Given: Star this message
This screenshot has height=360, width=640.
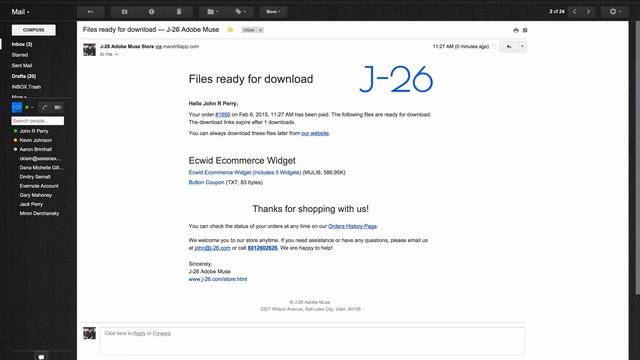Looking at the screenshot, I should [494, 47].
